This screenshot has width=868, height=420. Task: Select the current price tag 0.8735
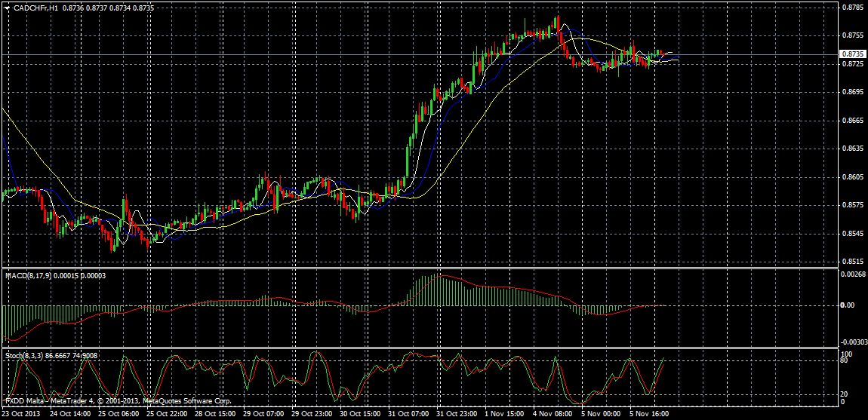[852, 54]
